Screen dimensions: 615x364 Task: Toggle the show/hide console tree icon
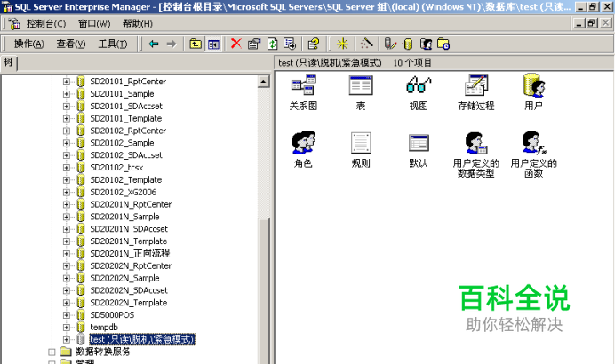pos(213,44)
